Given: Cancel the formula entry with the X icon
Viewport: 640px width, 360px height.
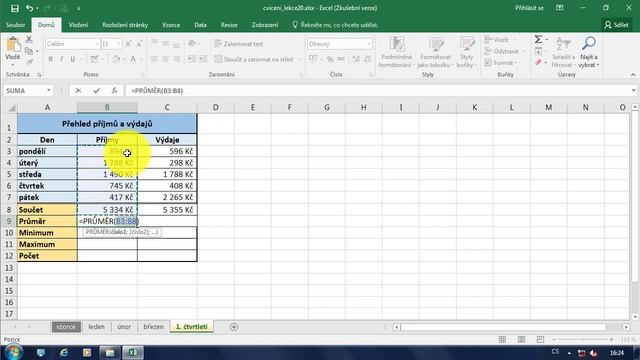Looking at the screenshot, I should point(78,91).
